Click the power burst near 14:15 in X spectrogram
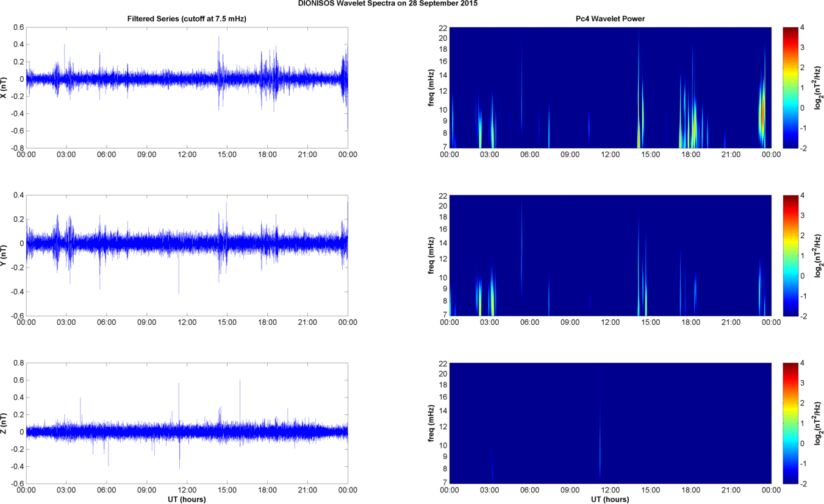This screenshot has height=504, width=824. [639, 116]
